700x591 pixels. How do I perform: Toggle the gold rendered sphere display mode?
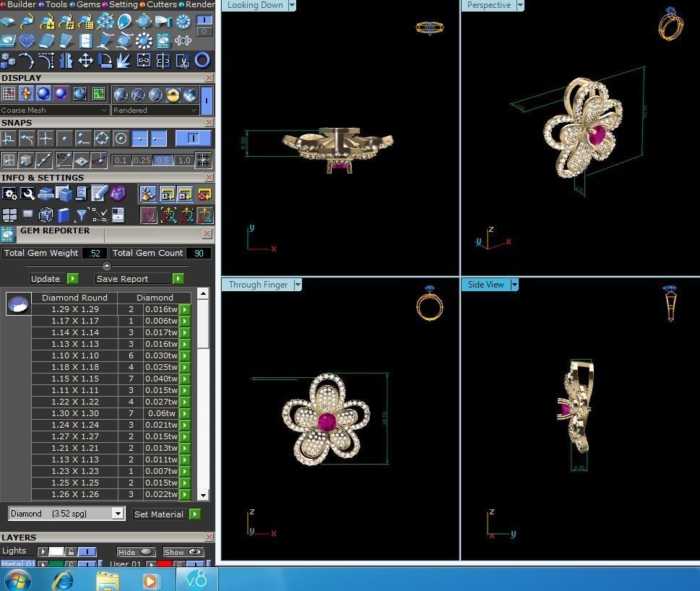[173, 95]
